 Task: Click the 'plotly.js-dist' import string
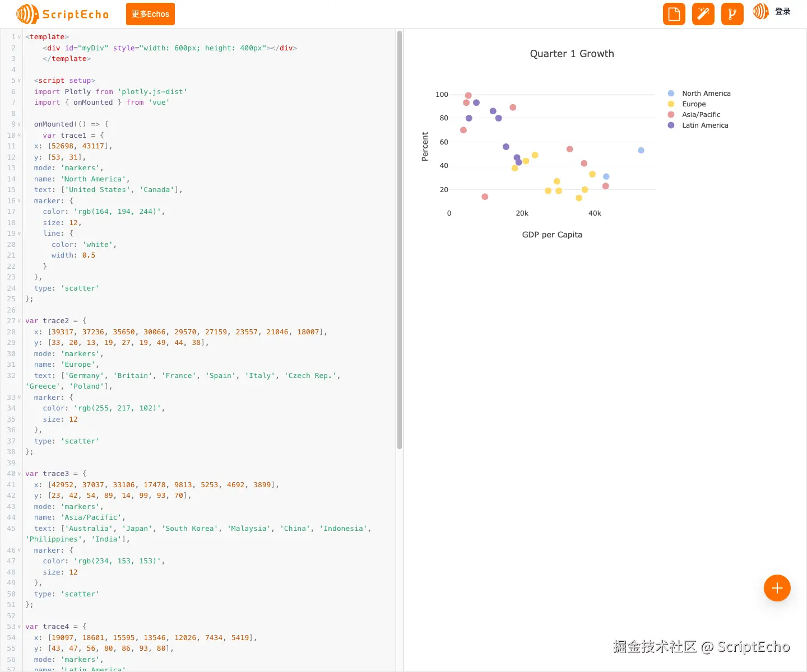[152, 92]
